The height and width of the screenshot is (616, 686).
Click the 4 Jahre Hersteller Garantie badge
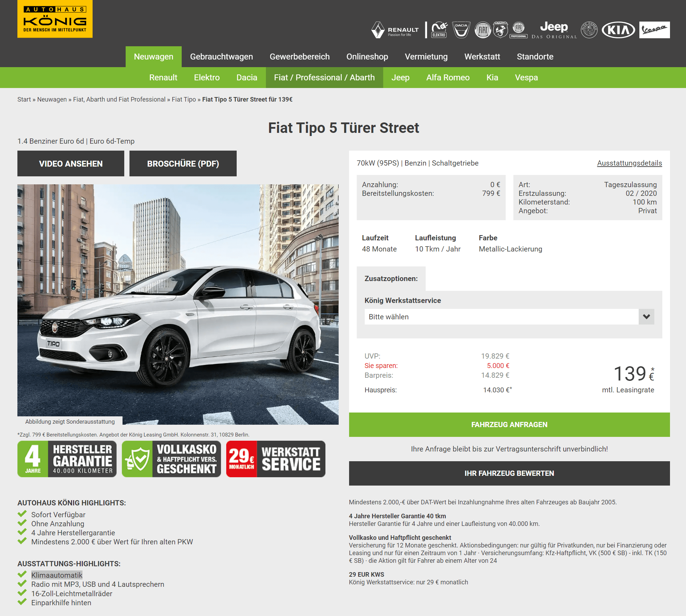pos(67,459)
